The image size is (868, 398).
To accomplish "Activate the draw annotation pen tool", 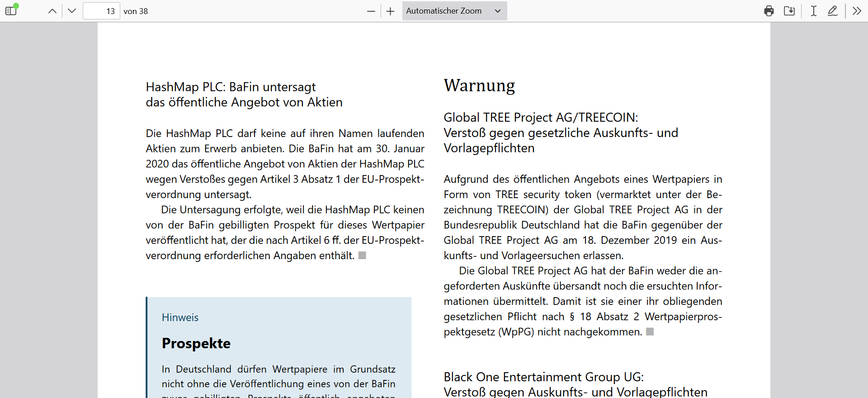I will pyautogui.click(x=833, y=11).
